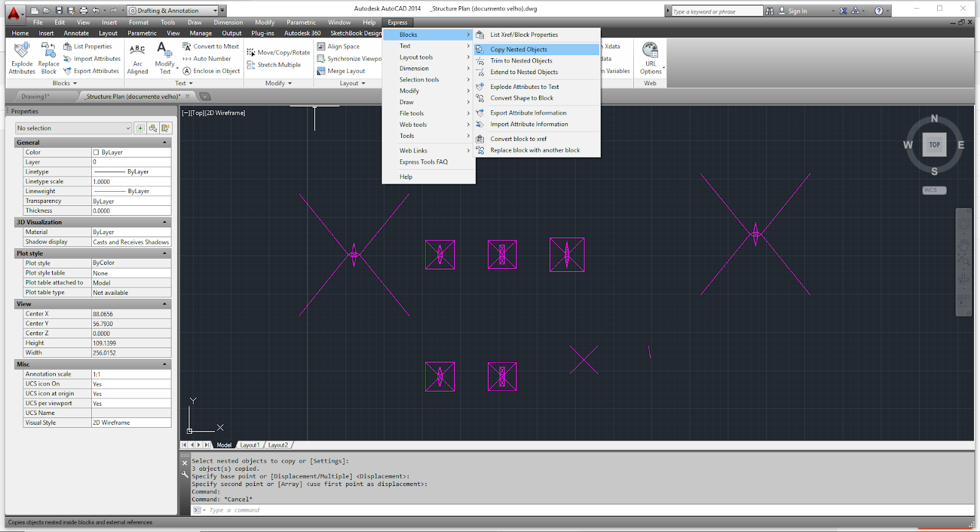Click Sign In button
980x532 pixels.
(797, 11)
